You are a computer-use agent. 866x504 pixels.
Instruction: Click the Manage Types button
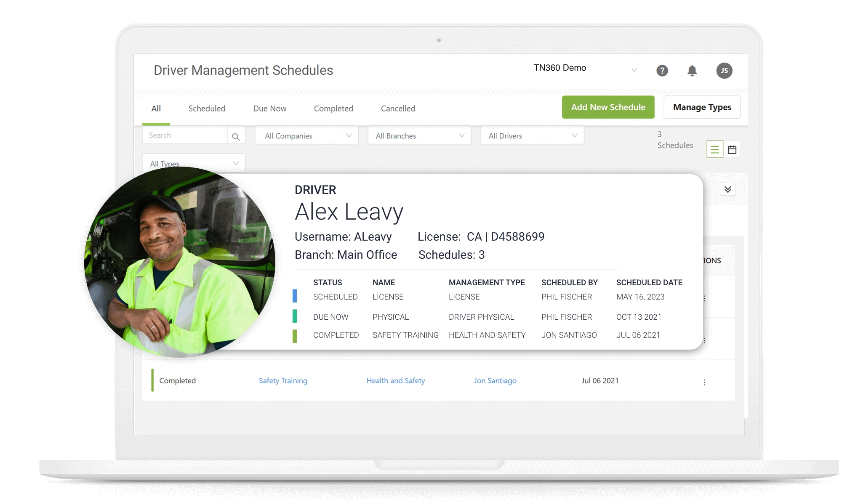[703, 107]
